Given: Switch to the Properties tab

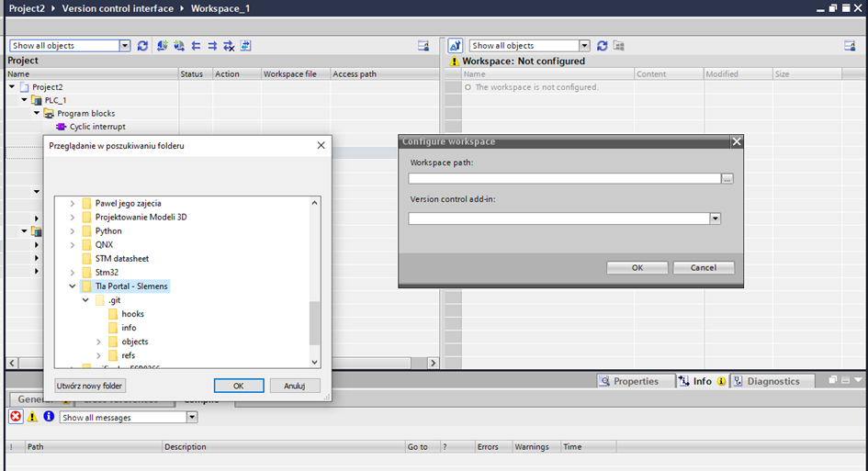Looking at the screenshot, I should [629, 381].
